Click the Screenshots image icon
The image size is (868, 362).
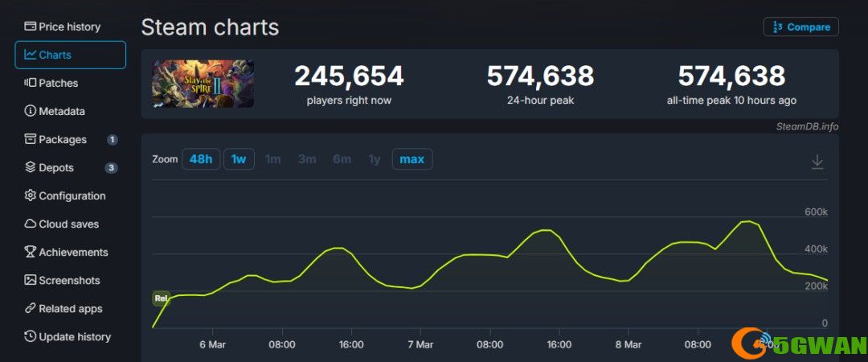[x=31, y=280]
